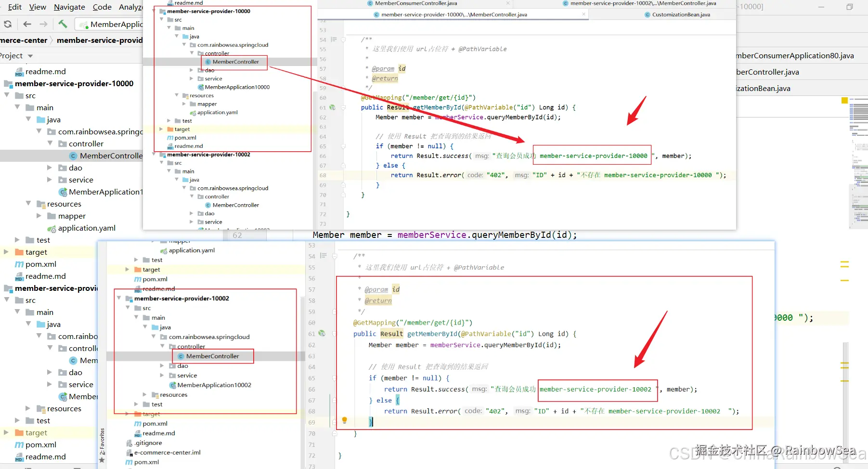Click the line 54 gutter marker icon in the lower inset editor
This screenshot has width=868, height=469.
click(323, 256)
